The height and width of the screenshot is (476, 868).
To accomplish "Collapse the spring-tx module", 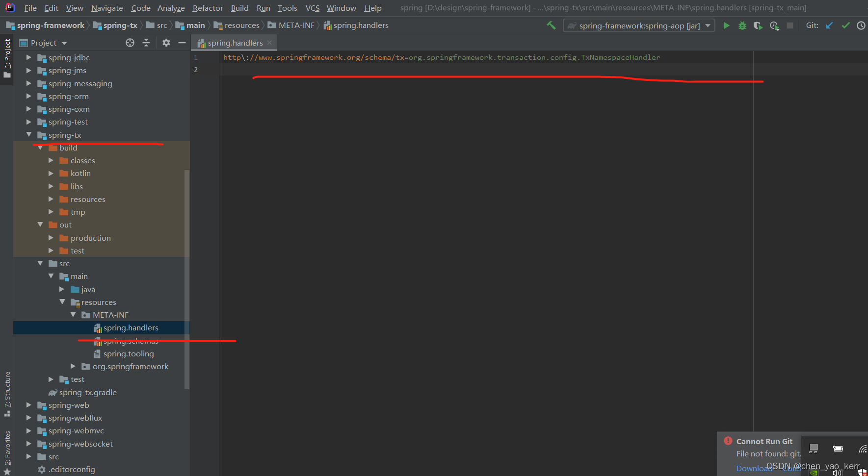I will tap(28, 134).
